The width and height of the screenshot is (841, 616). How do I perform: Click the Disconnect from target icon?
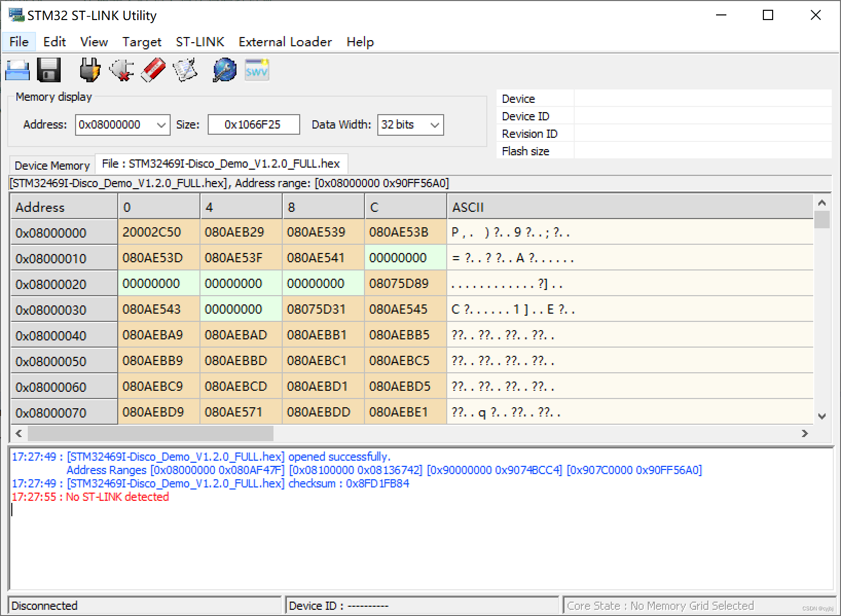click(x=121, y=70)
